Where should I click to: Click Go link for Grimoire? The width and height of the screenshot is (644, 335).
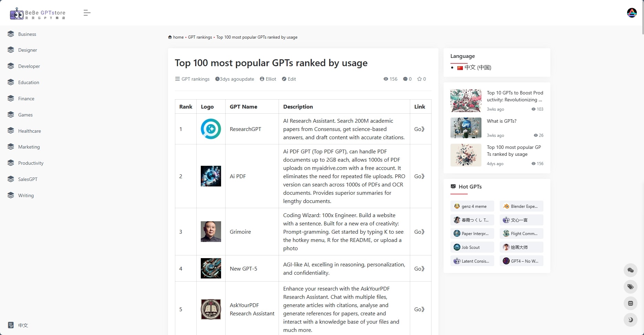point(419,232)
